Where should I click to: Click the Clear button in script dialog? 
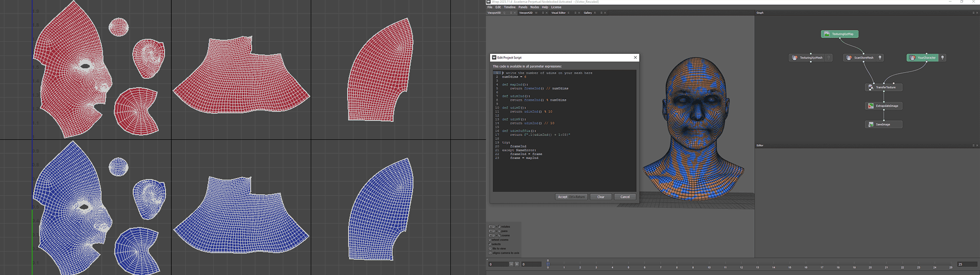[x=601, y=197]
